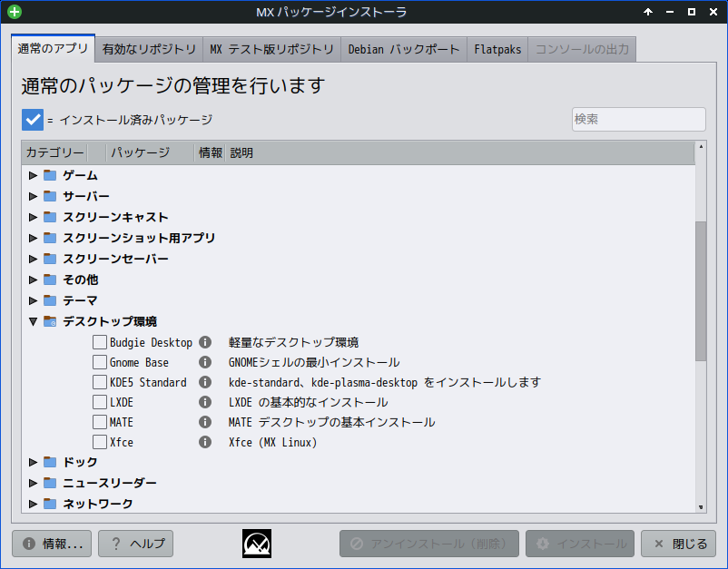This screenshot has height=569, width=728.
Task: Expand the ドック category
Action: (x=33, y=462)
